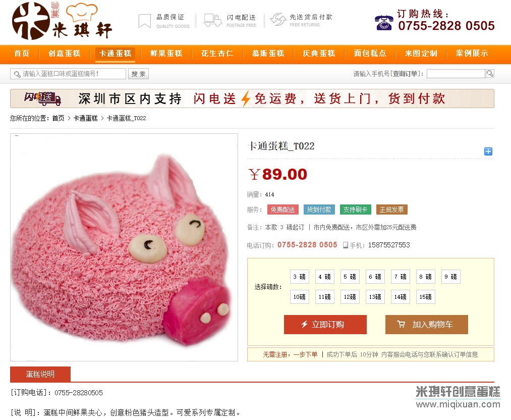
Task: Select the 6 磅 weight option
Action: [375, 277]
